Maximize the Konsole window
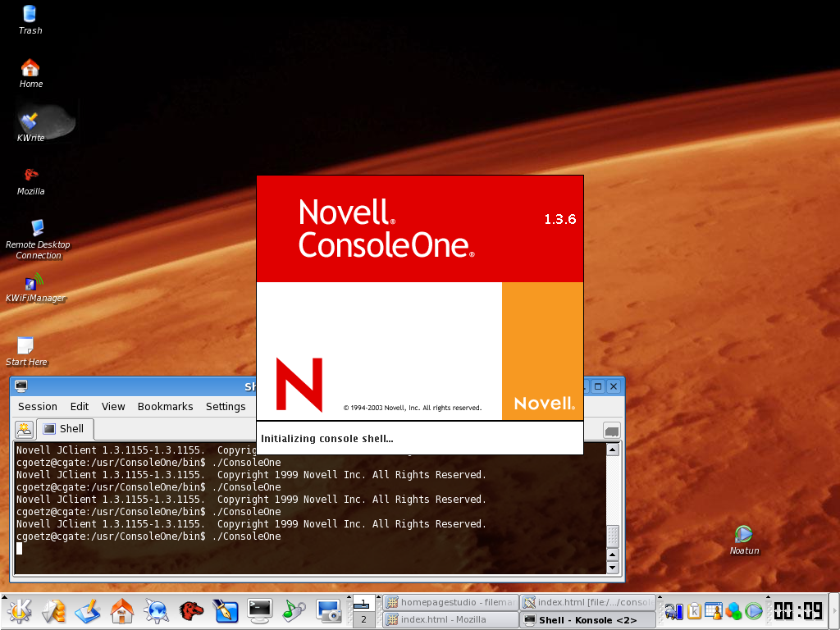The width and height of the screenshot is (840, 630). click(598, 386)
